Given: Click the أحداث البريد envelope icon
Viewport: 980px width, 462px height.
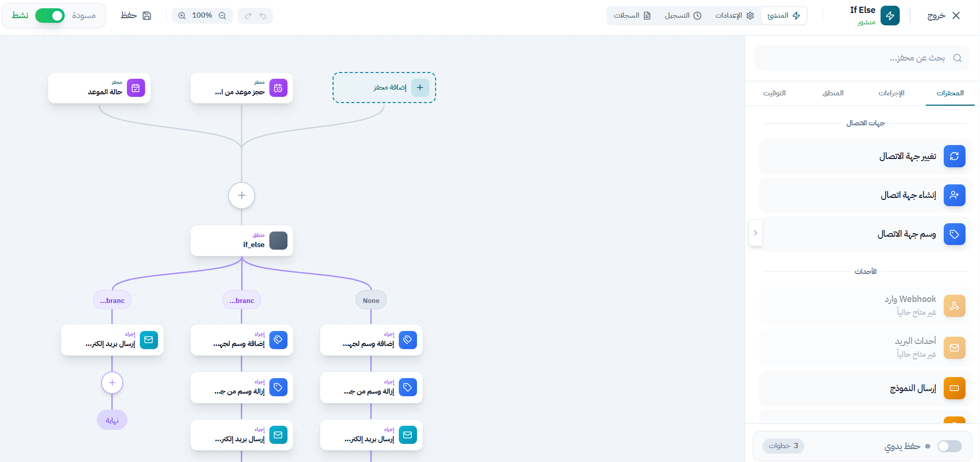Looking at the screenshot, I should point(955,348).
